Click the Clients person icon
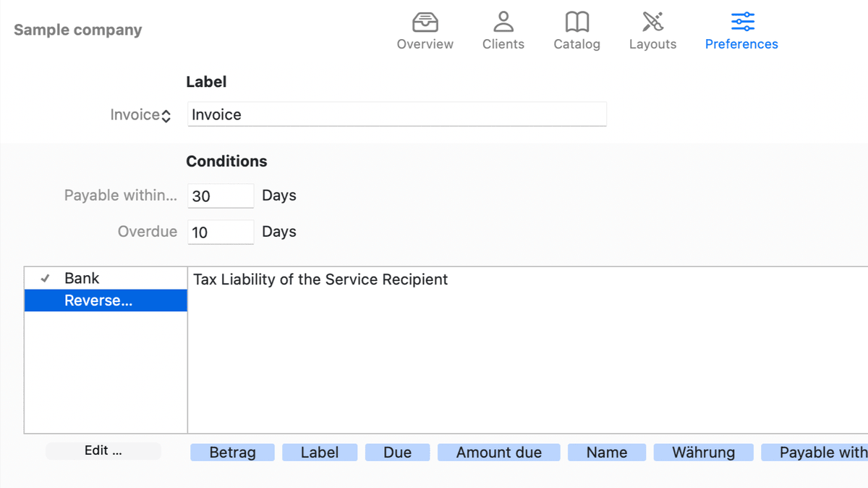868x488 pixels. (503, 22)
